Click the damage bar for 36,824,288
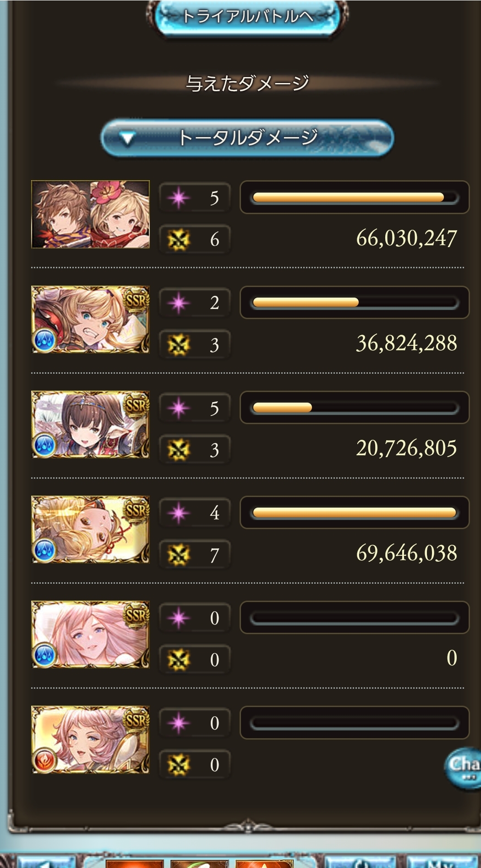Image resolution: width=481 pixels, height=868 pixels. tap(355, 302)
